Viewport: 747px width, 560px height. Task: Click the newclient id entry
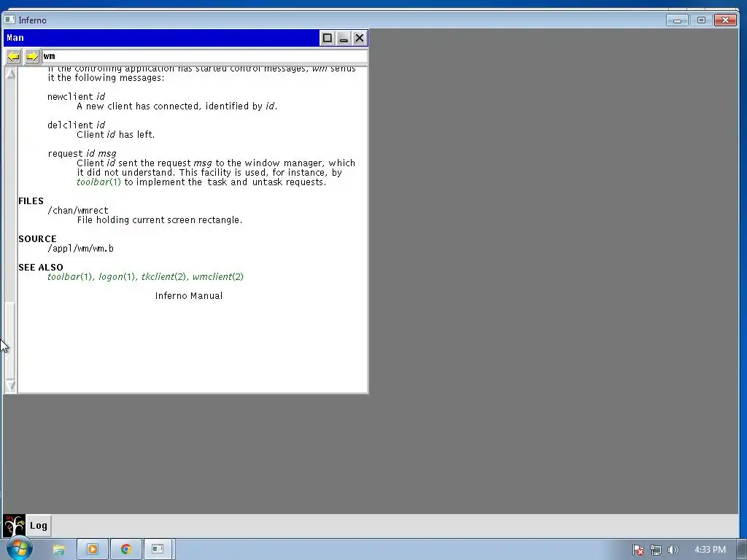(76, 97)
